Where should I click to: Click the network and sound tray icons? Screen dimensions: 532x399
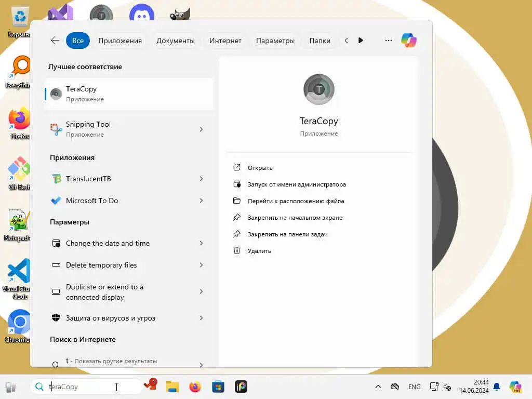point(441,387)
